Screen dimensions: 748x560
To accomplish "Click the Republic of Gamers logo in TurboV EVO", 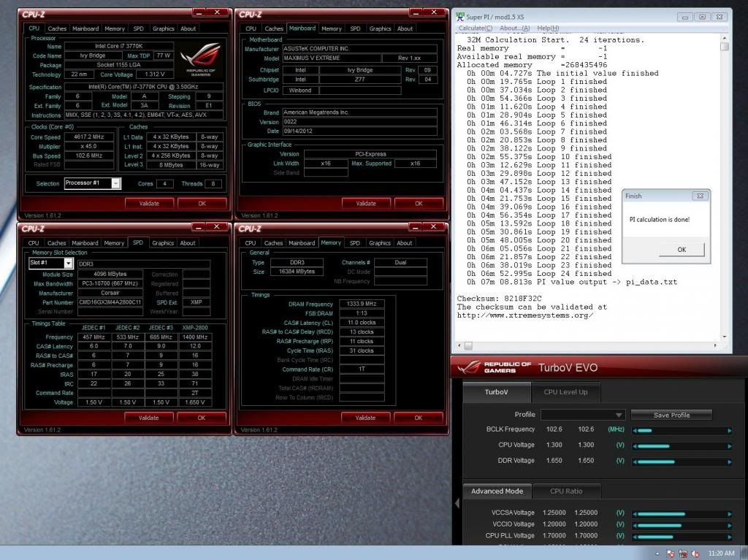I will 494,367.
